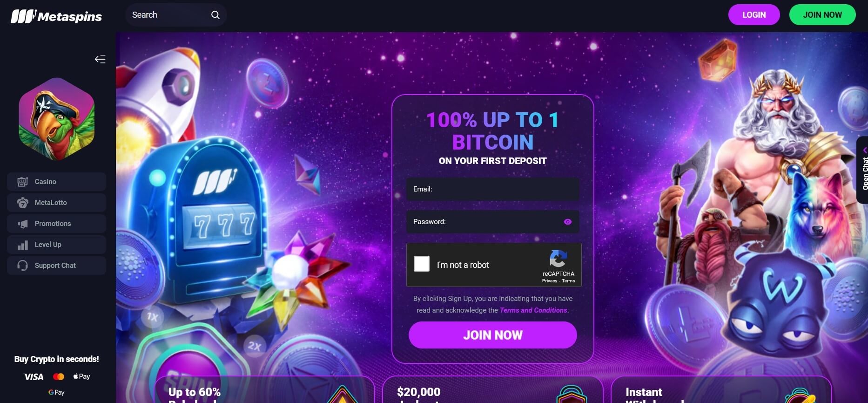Open the reCAPTCHA Privacy link
This screenshot has width=868, height=403.
[x=549, y=281]
